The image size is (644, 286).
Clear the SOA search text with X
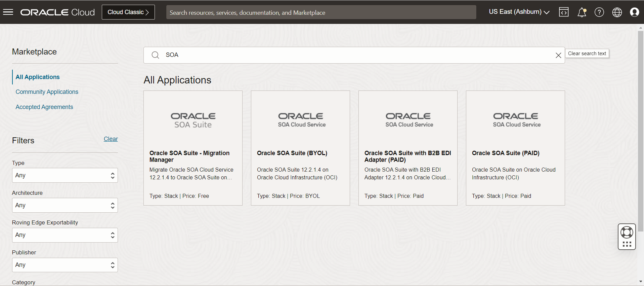558,55
